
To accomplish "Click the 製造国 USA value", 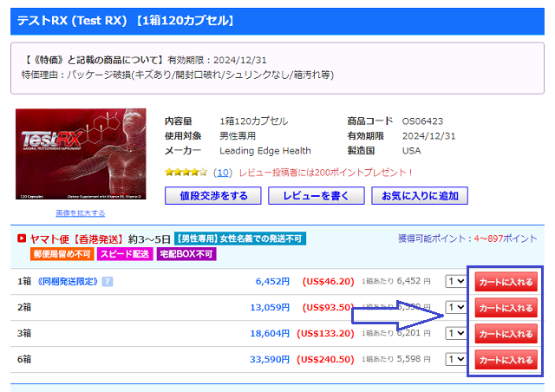I will 411,151.
